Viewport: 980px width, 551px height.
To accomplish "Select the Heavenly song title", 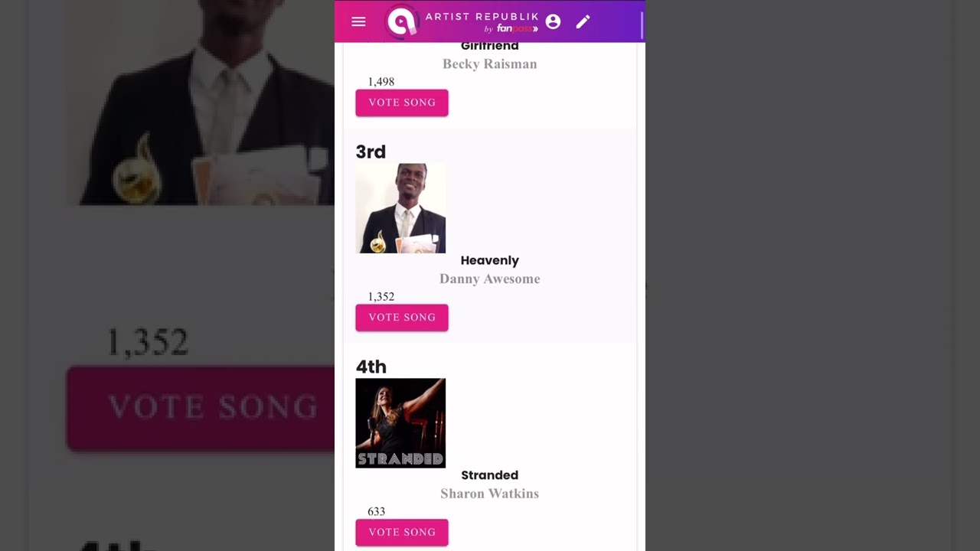I will tap(490, 261).
